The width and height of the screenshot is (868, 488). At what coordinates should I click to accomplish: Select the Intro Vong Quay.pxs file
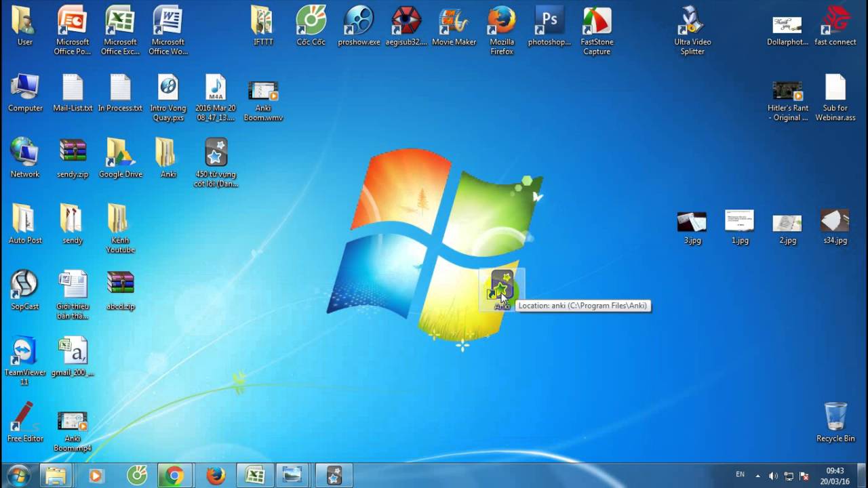167,98
